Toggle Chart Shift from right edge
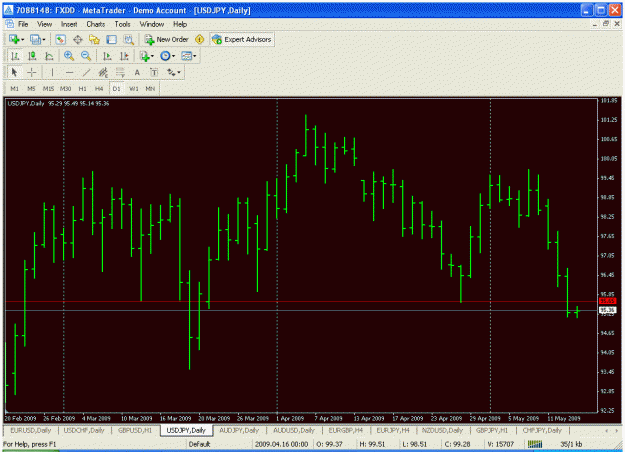 [x=124, y=56]
